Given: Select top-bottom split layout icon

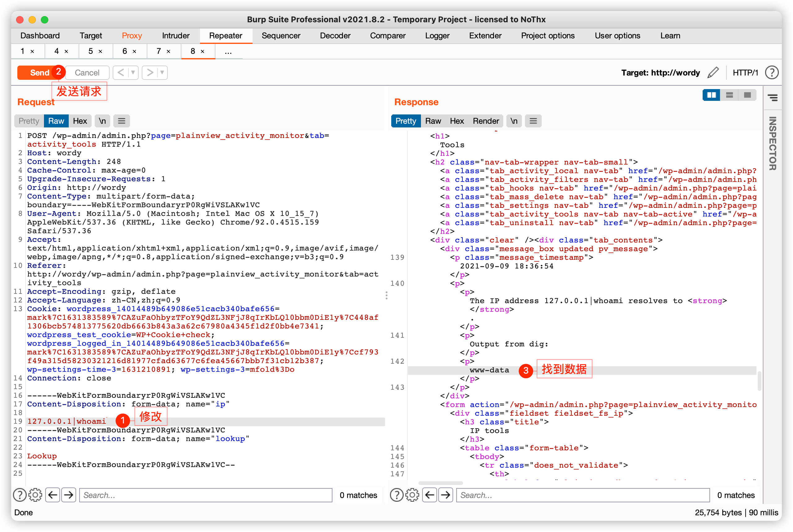Looking at the screenshot, I should (729, 95).
